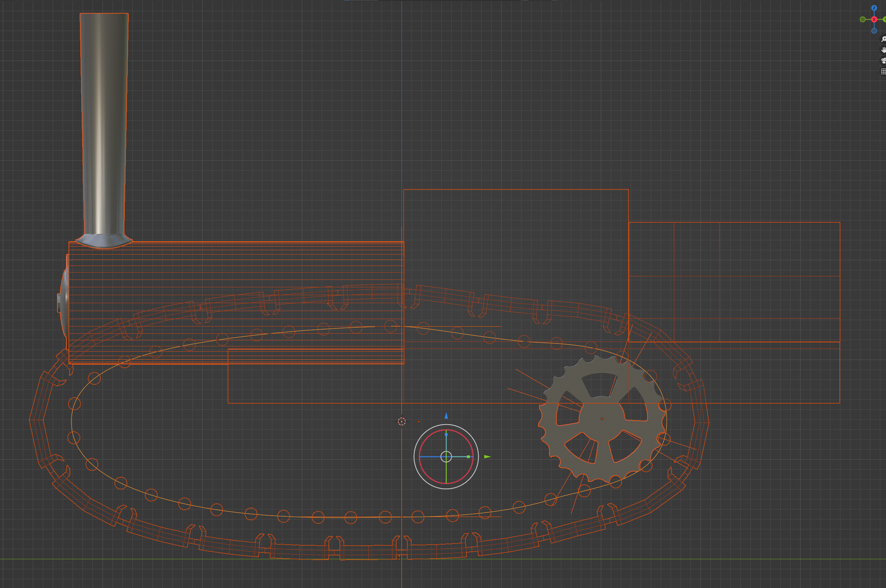This screenshot has width=886, height=588.
Task: Click the small white center circle of gizmo
Action: click(x=446, y=457)
